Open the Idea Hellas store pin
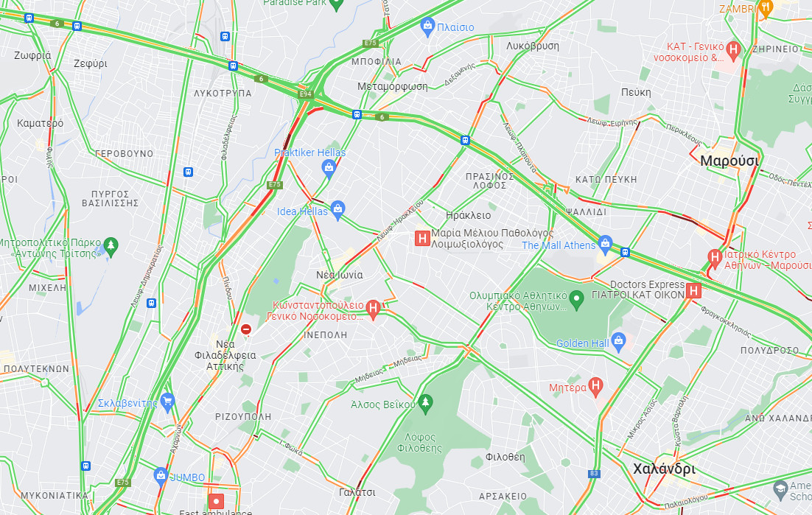The height and width of the screenshot is (515, 812). point(337,210)
